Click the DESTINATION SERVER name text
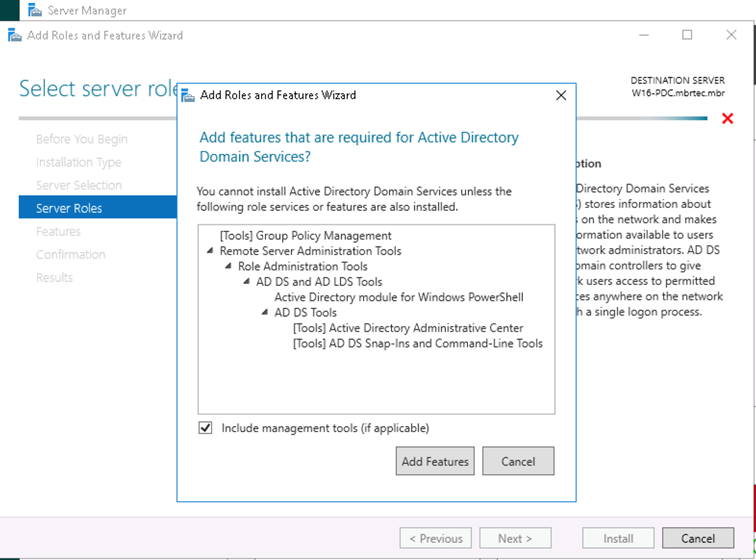The height and width of the screenshot is (560, 756). pyautogui.click(x=678, y=93)
